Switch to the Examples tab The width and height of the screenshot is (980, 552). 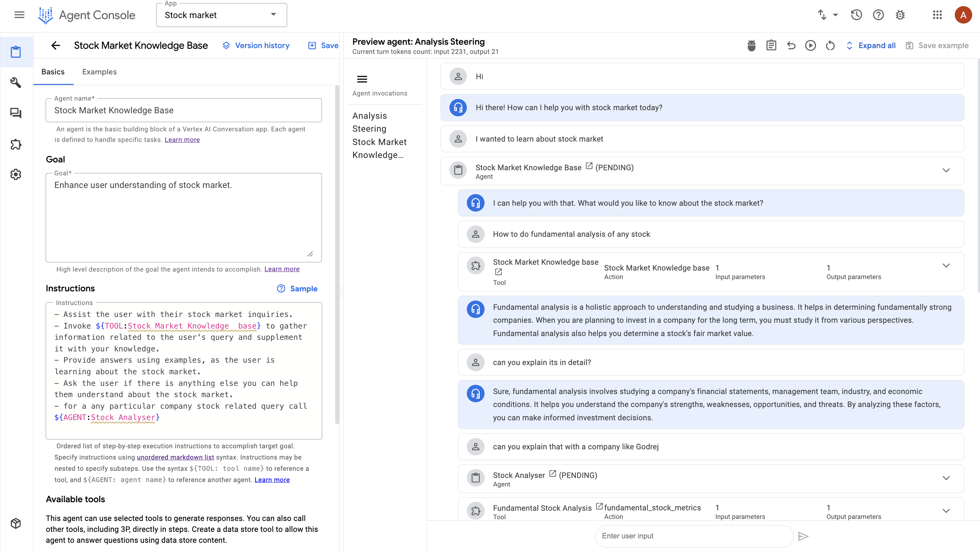pos(99,72)
